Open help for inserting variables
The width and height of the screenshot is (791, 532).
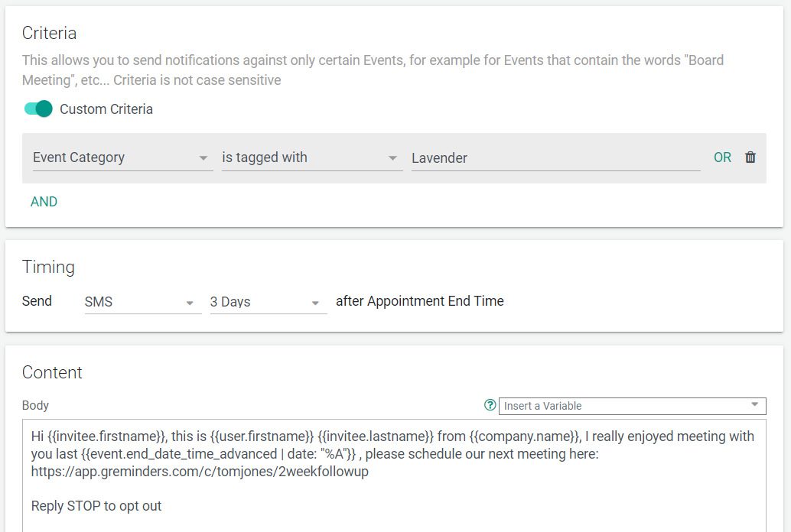pos(490,405)
